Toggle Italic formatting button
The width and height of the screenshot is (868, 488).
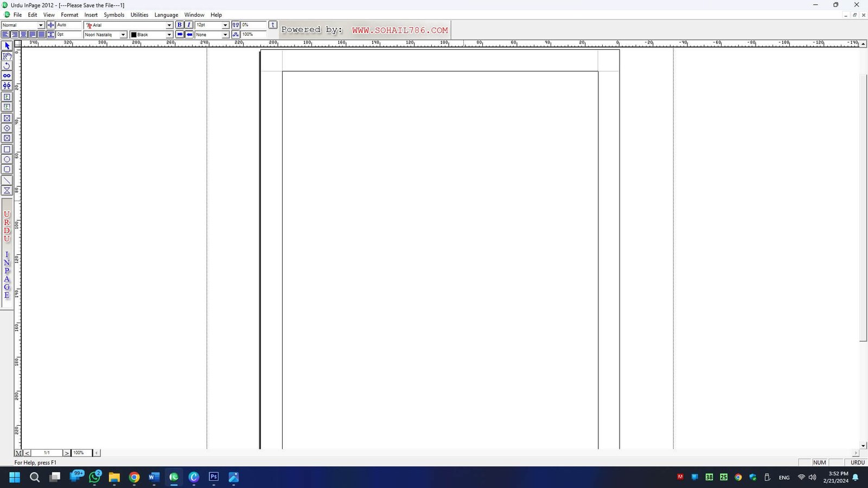(189, 25)
